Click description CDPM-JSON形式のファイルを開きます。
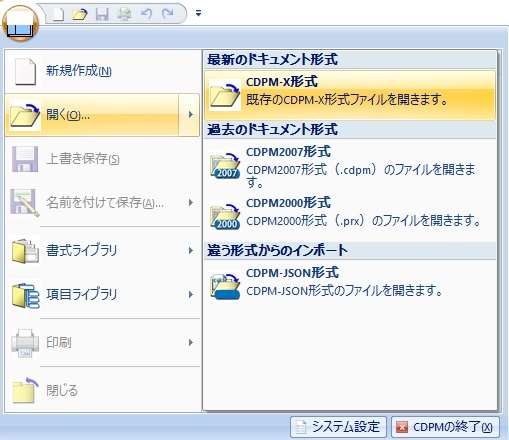Viewport: 509px width, 440px height. (x=344, y=291)
